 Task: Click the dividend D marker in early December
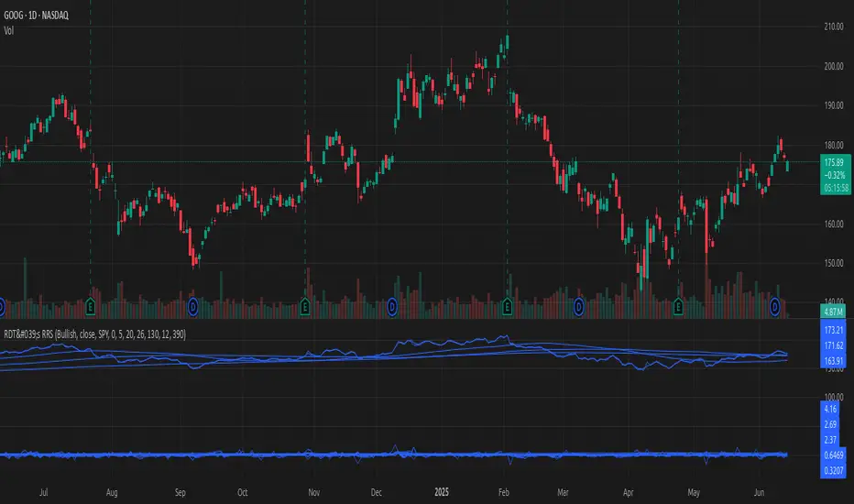(392, 307)
